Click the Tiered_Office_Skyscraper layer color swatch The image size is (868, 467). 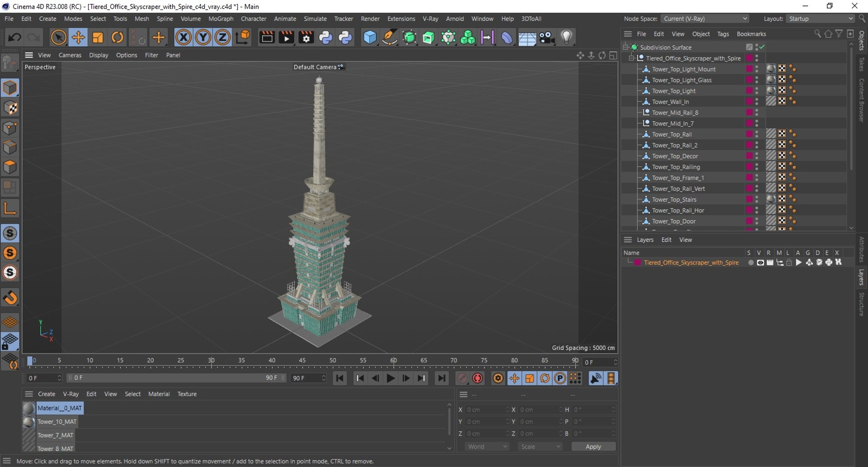(x=637, y=262)
